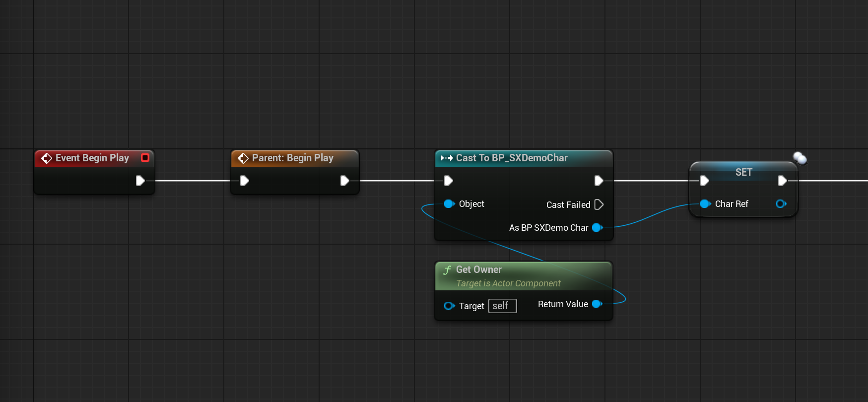The width and height of the screenshot is (868, 402).
Task: Select the SET node by its title
Action: tap(743, 172)
